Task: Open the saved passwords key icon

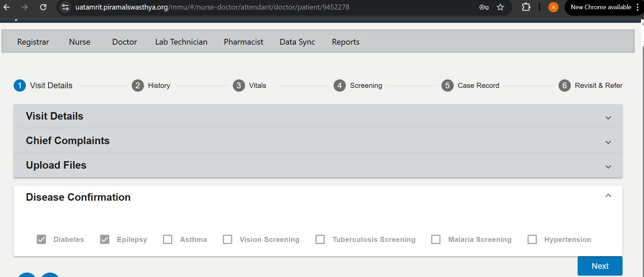Action: click(484, 7)
